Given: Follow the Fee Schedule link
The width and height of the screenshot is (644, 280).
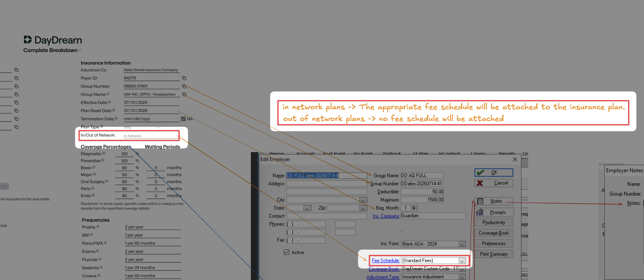Looking at the screenshot, I should (386, 260).
